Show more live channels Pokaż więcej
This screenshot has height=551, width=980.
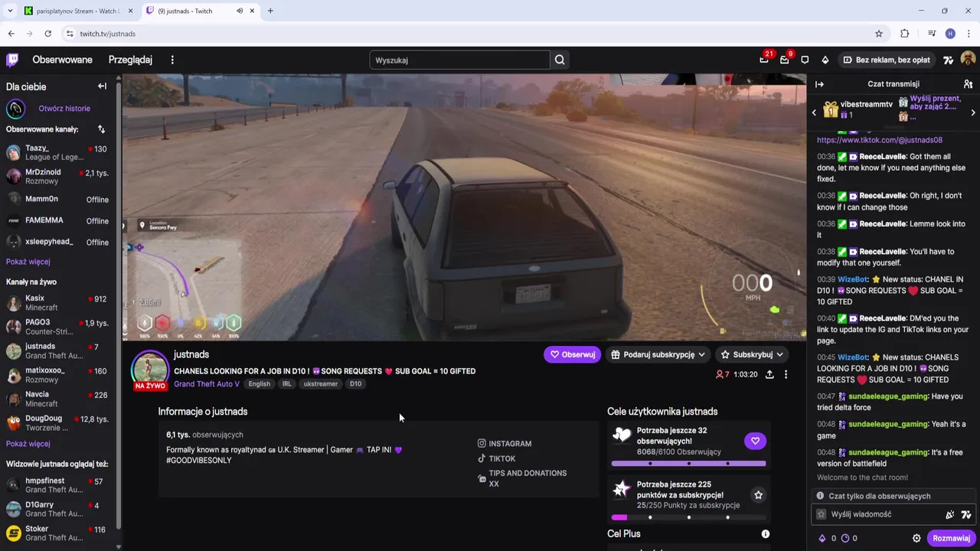click(x=28, y=444)
